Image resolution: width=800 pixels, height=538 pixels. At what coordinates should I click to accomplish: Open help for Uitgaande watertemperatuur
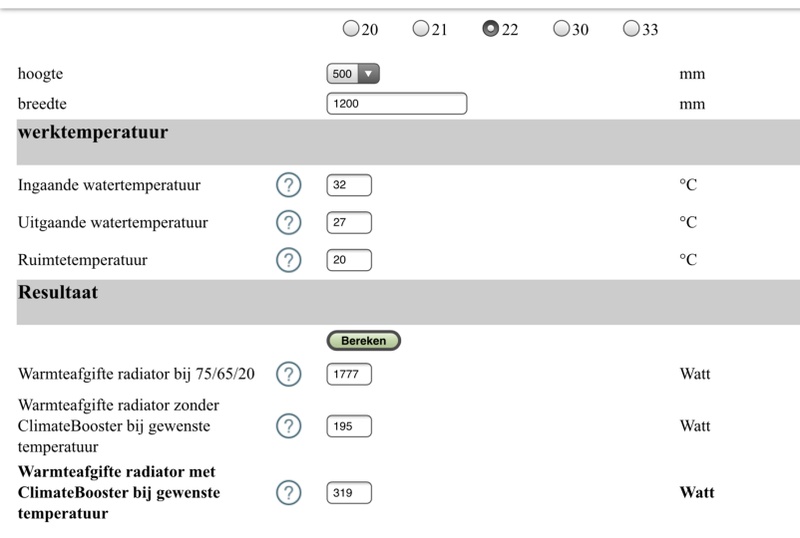[288, 222]
